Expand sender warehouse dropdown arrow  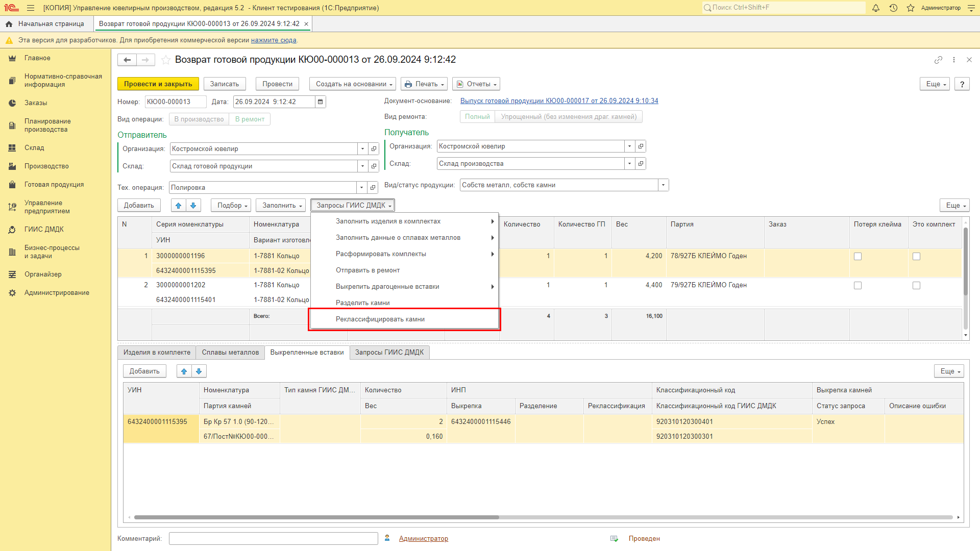click(363, 166)
